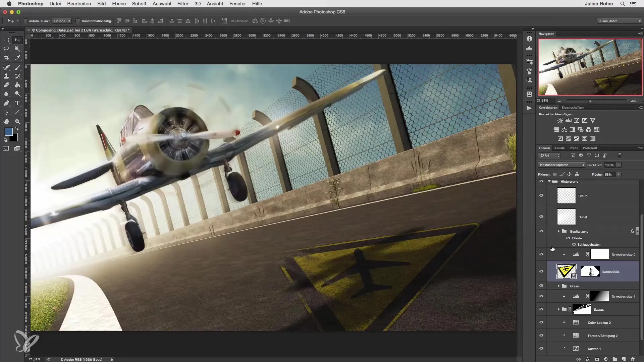Open the Filter menu
Viewport: 644px width, 362px height.
pyautogui.click(x=183, y=4)
